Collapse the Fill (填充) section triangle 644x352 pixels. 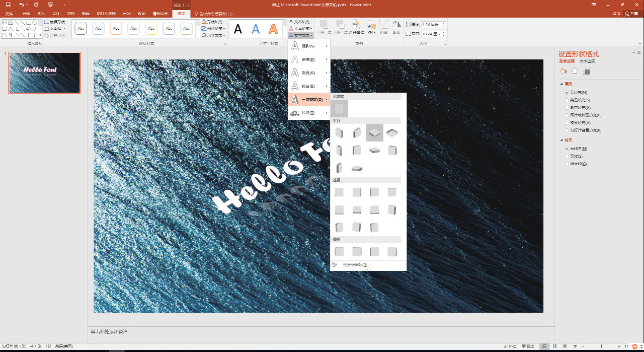pos(561,84)
